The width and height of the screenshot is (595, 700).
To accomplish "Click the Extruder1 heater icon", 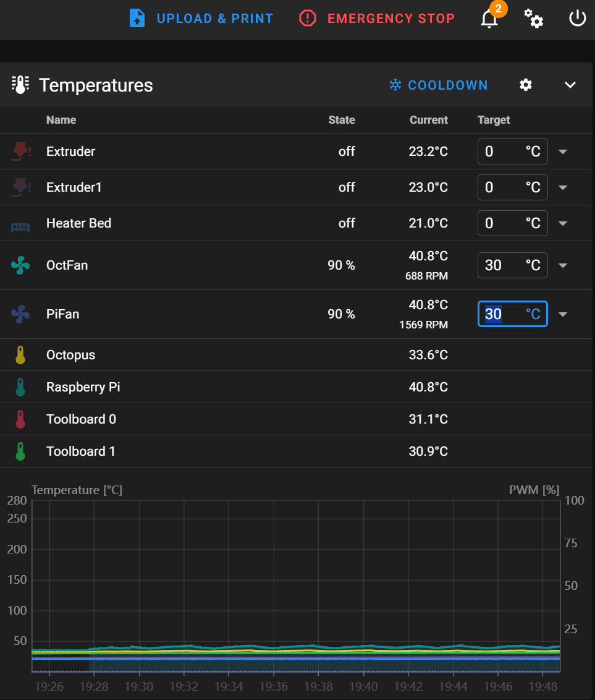I will (20, 187).
